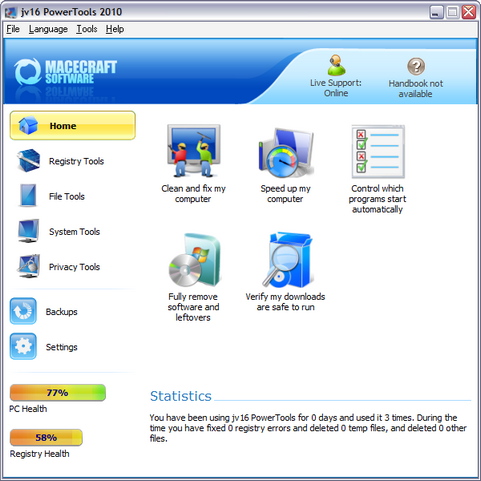Click the 58% Registry Health bar
481x481 pixels.
pos(46,438)
